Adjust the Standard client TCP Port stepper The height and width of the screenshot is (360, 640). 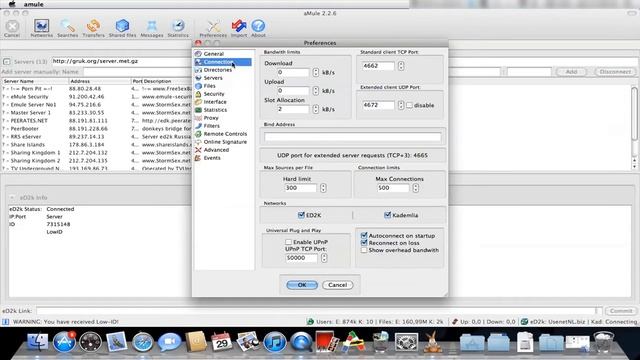coord(401,66)
